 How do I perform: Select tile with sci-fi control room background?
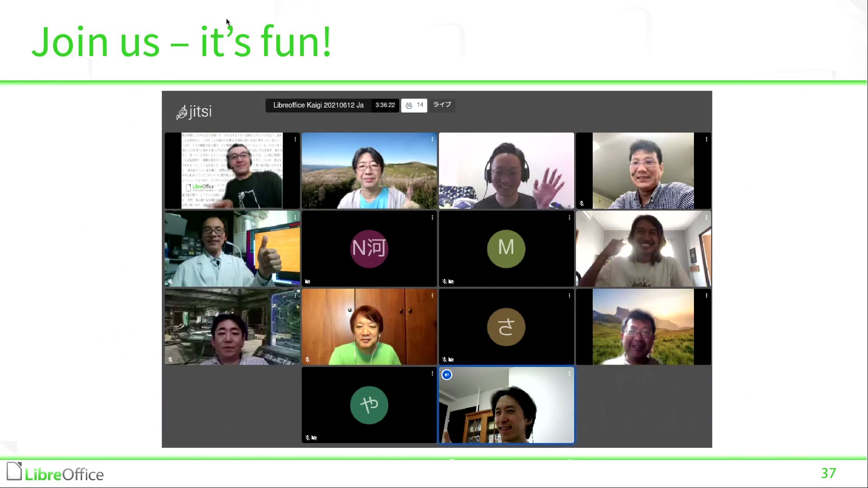point(232,327)
